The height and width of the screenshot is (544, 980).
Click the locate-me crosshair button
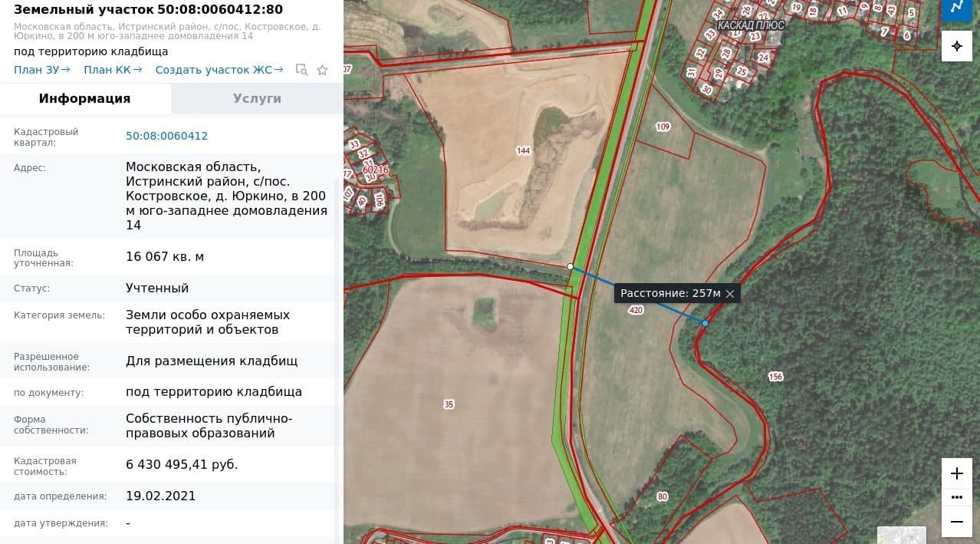click(x=956, y=46)
